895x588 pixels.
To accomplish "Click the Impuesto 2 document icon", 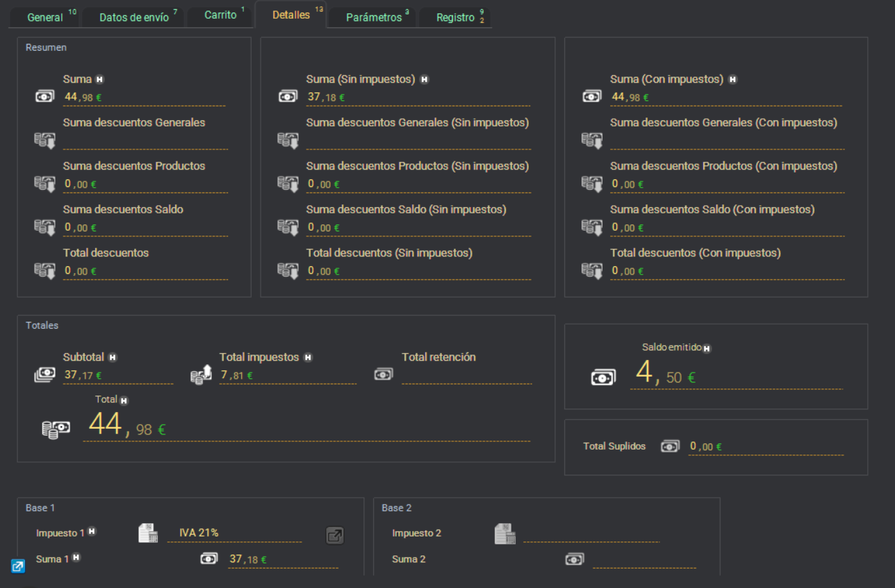I will pyautogui.click(x=504, y=534).
